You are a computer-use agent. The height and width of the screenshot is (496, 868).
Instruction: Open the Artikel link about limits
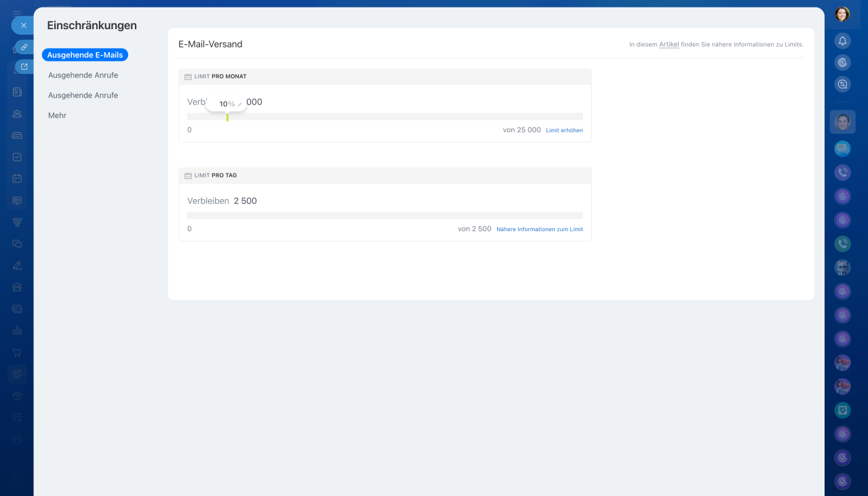669,45
